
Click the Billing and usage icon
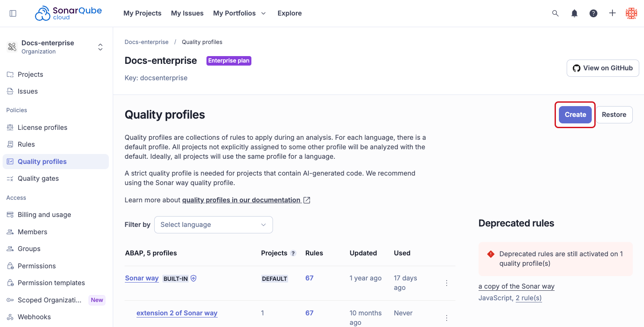pos(10,215)
